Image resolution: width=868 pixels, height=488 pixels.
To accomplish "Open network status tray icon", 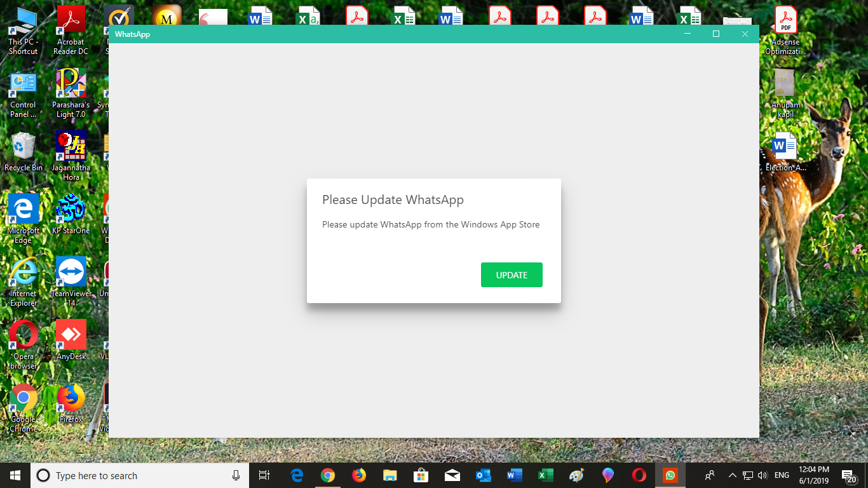I will [x=748, y=475].
